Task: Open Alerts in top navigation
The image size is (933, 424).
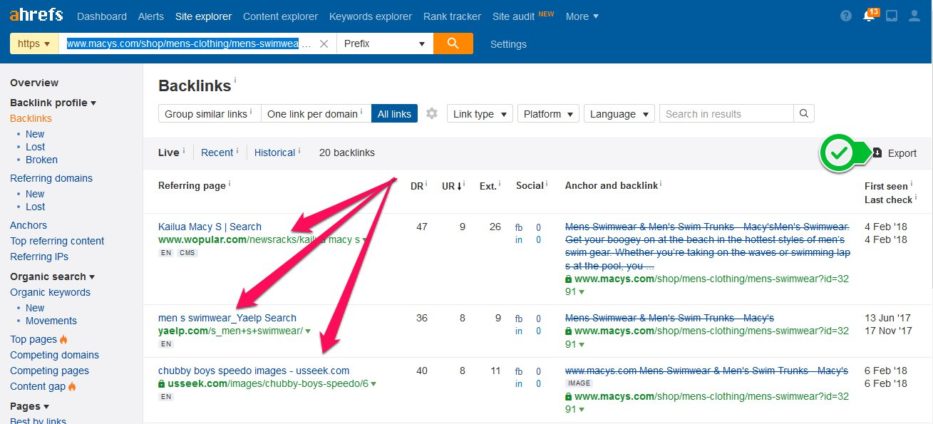Action: (x=151, y=17)
